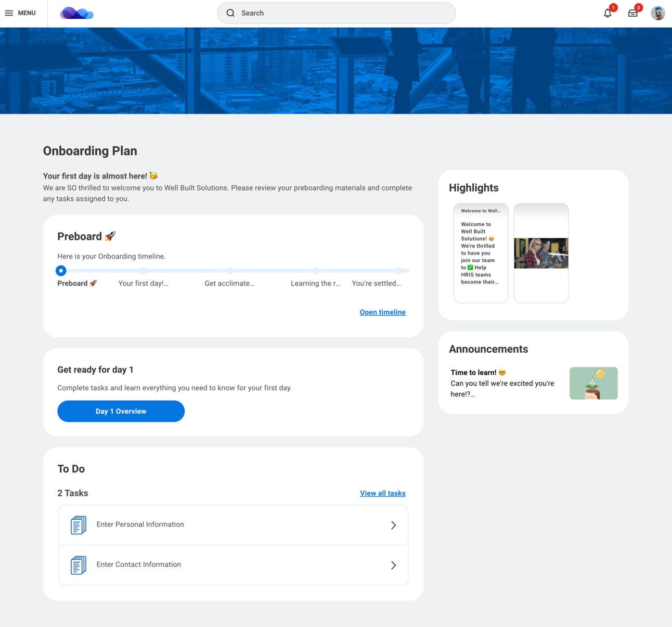The image size is (672, 627).
Task: Select the 'You're settled...' timeline dot
Action: 399,271
